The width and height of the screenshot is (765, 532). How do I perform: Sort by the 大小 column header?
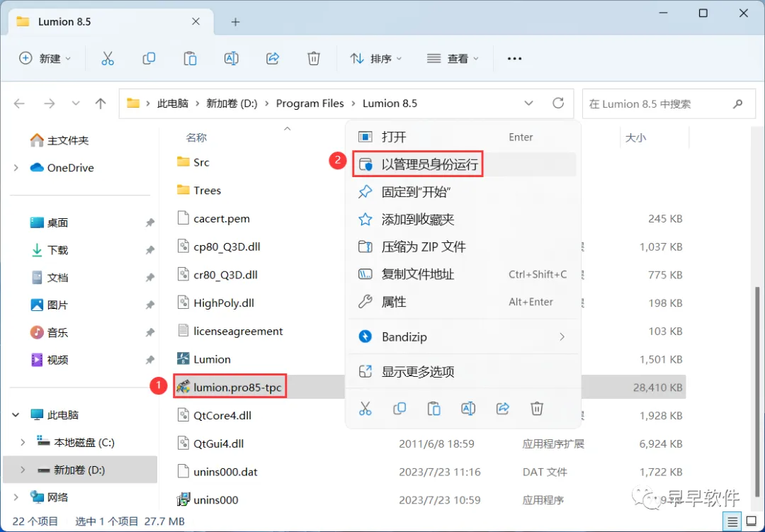635,137
